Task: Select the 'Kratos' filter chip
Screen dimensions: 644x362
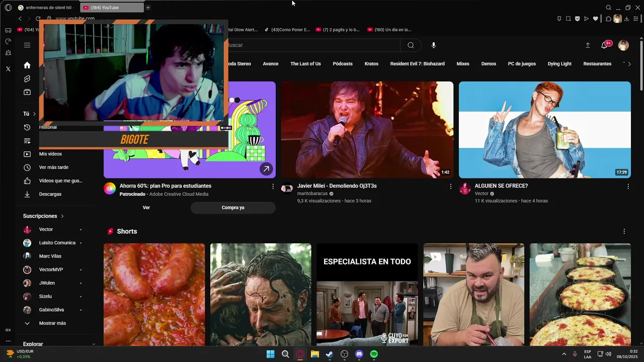Action: pyautogui.click(x=371, y=64)
